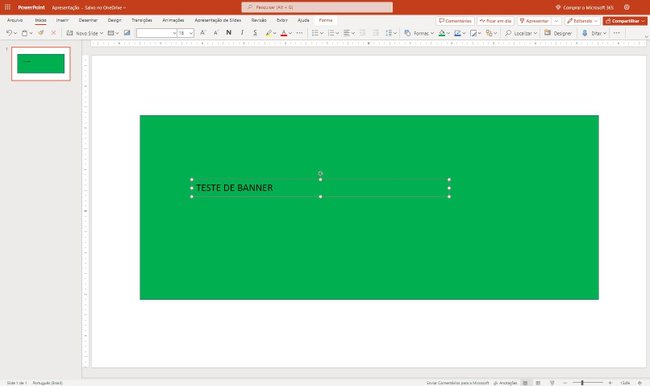
Task: Open Designer suggestions
Action: coord(558,33)
